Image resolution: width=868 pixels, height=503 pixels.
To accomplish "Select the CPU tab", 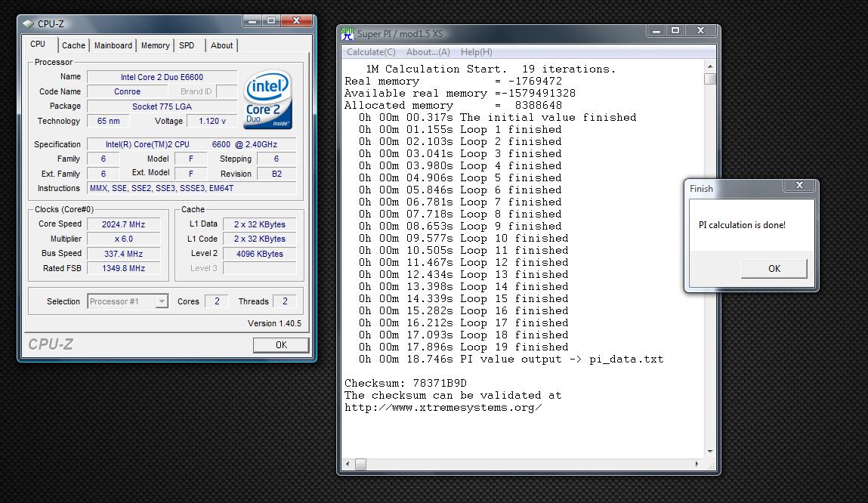I will 39,45.
